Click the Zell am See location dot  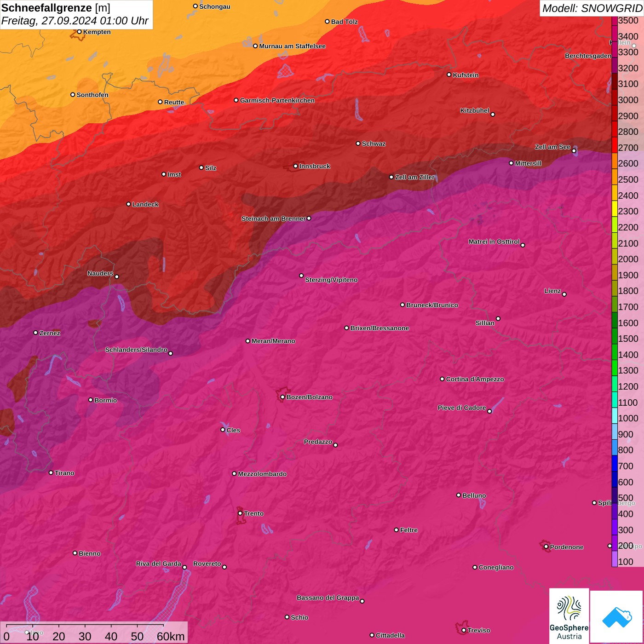point(574,150)
